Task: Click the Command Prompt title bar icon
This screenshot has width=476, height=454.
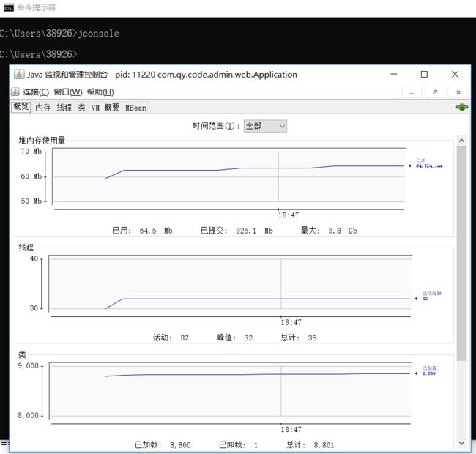Action: point(9,7)
